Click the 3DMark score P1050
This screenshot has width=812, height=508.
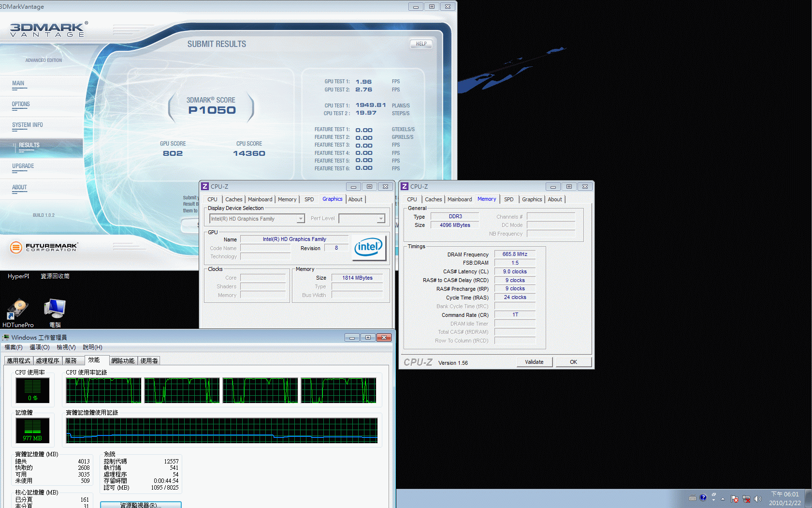click(212, 110)
